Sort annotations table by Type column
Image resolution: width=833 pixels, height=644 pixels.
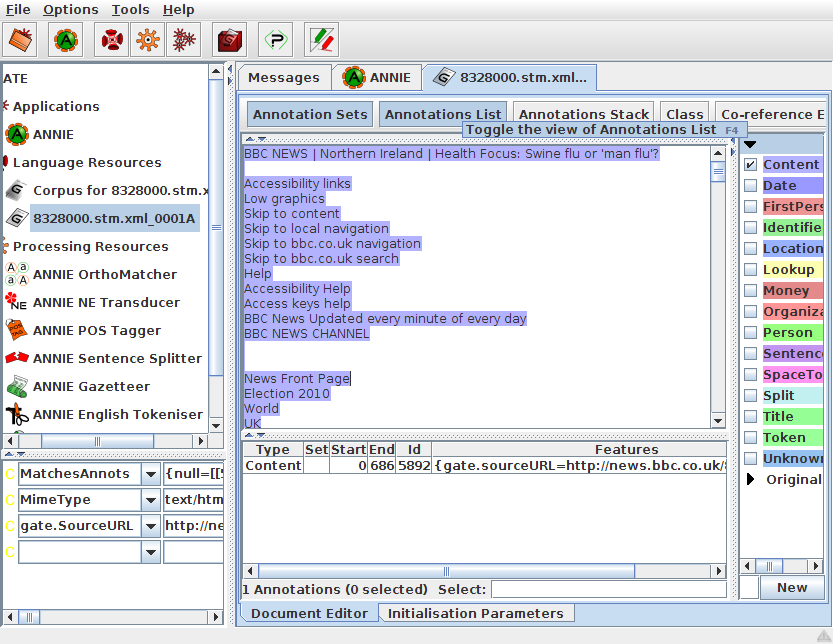coord(273,450)
